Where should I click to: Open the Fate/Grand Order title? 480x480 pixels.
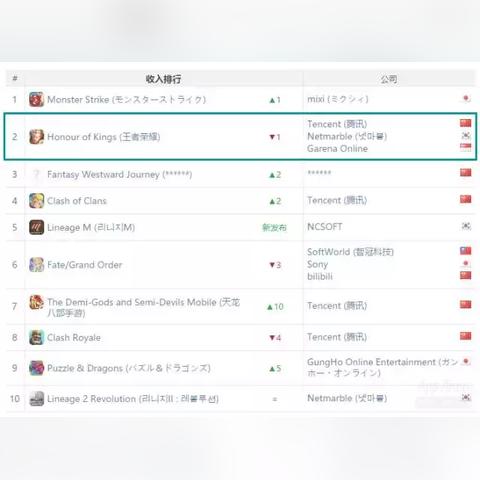[x=85, y=265]
